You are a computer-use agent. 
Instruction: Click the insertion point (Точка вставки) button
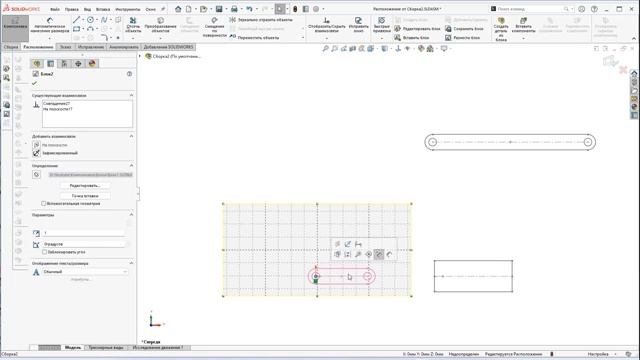(85, 196)
